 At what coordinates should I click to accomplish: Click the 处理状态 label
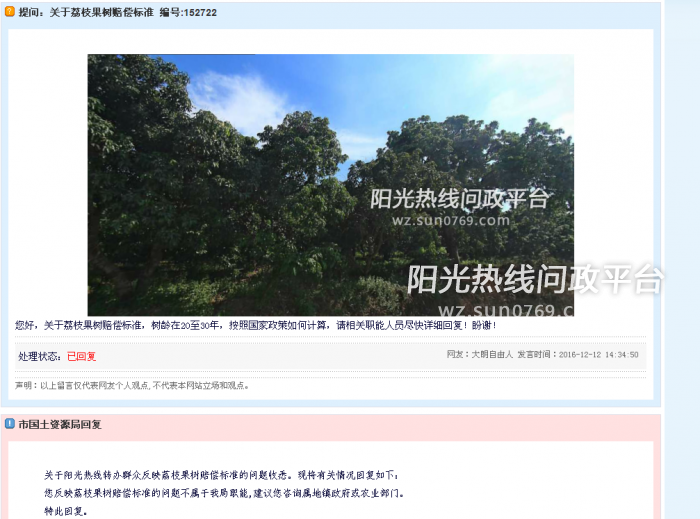click(39, 356)
